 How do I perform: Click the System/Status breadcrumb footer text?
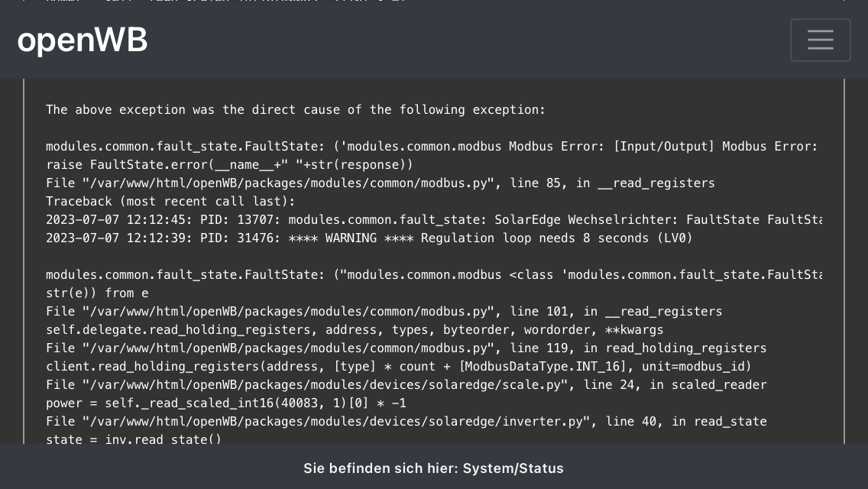pos(433,468)
